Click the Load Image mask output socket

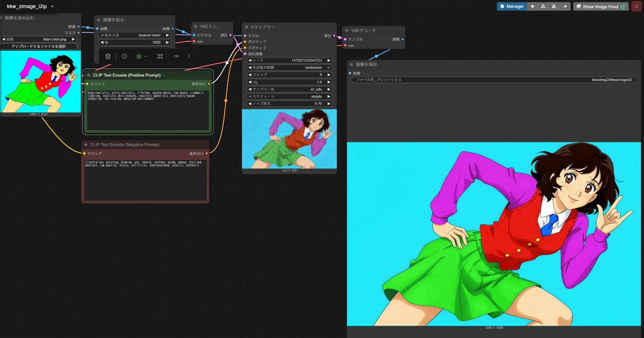click(x=79, y=32)
